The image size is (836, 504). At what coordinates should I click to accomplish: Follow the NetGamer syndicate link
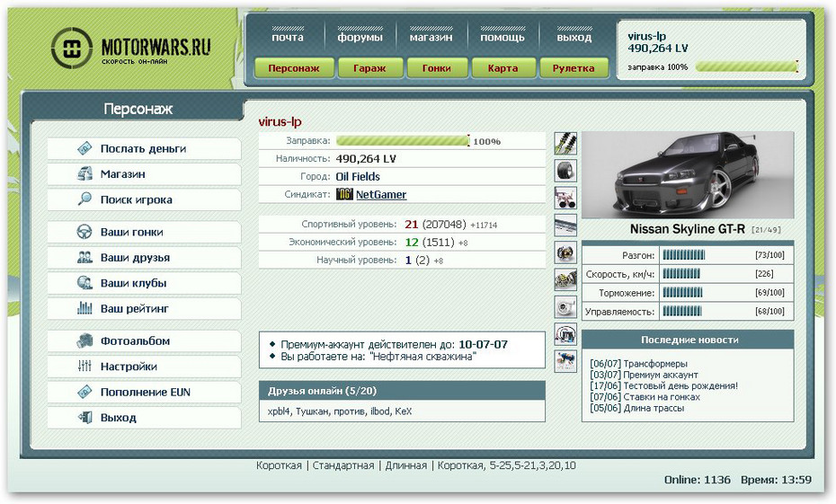point(381,194)
